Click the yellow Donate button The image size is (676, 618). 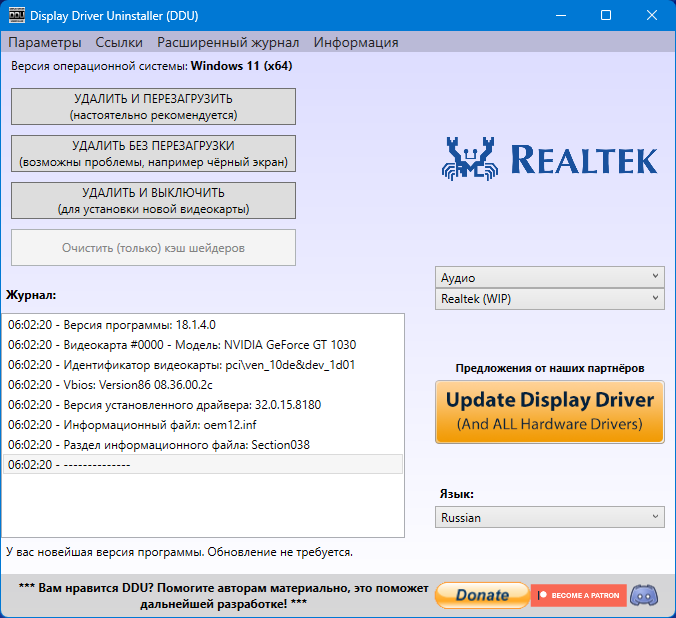coord(482,595)
